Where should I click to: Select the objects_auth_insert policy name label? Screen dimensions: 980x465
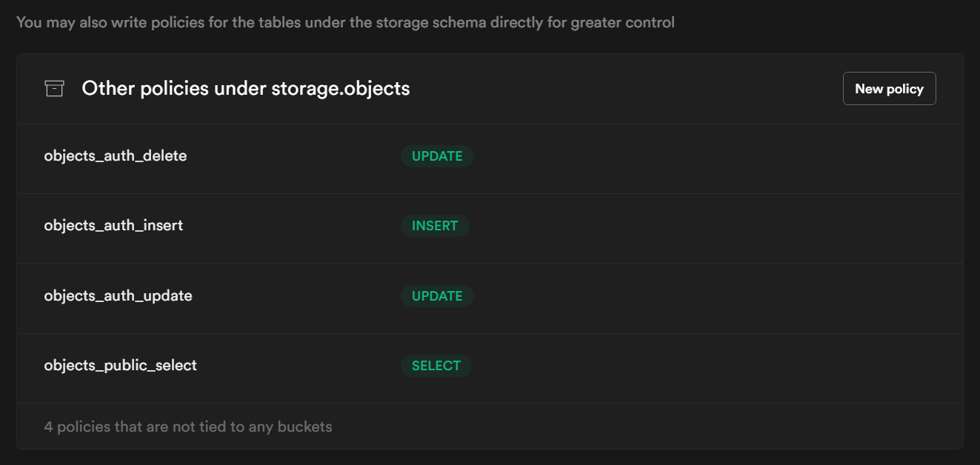[x=113, y=226]
